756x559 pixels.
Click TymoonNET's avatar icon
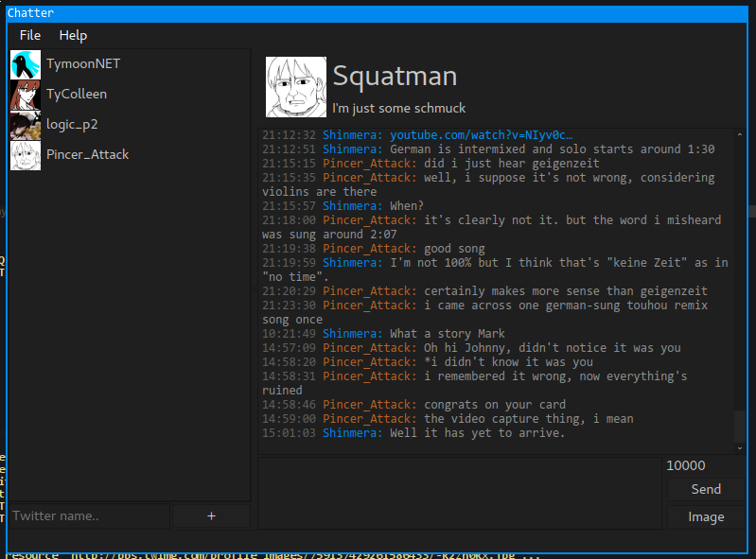point(25,64)
